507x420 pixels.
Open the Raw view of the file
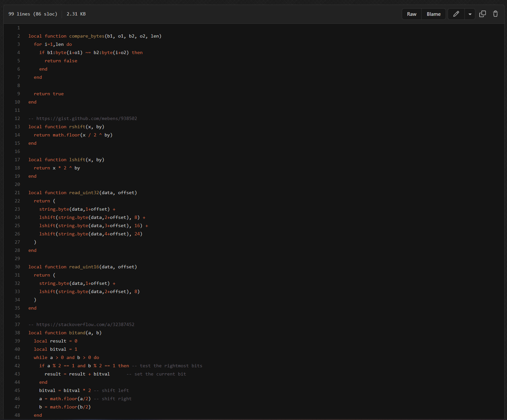411,14
